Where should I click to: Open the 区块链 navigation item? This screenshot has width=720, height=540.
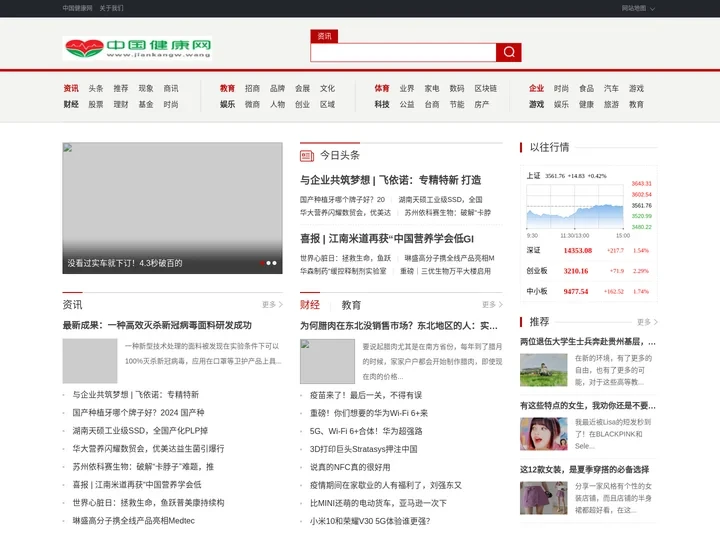485,88
